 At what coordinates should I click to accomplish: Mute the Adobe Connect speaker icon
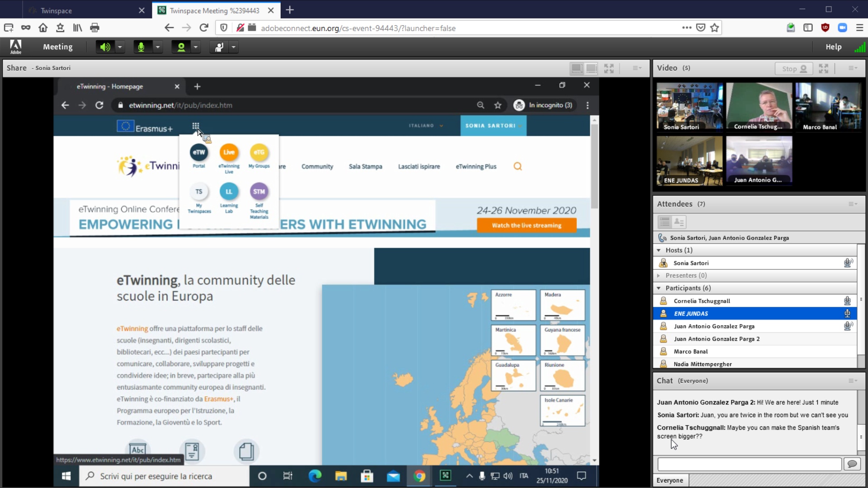[x=105, y=47]
